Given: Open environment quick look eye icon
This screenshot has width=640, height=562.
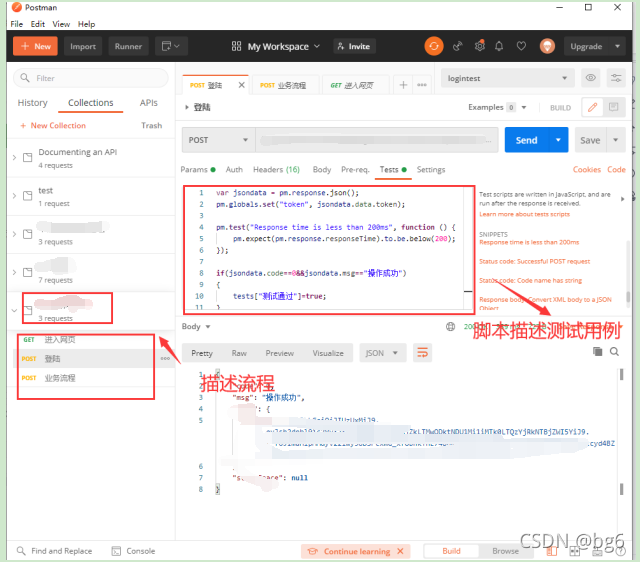Looking at the screenshot, I should pos(590,78).
